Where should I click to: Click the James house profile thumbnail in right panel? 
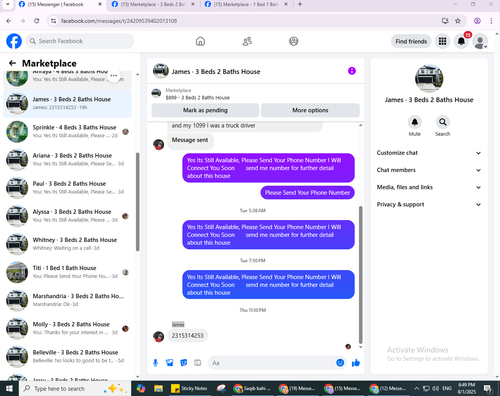point(429,79)
